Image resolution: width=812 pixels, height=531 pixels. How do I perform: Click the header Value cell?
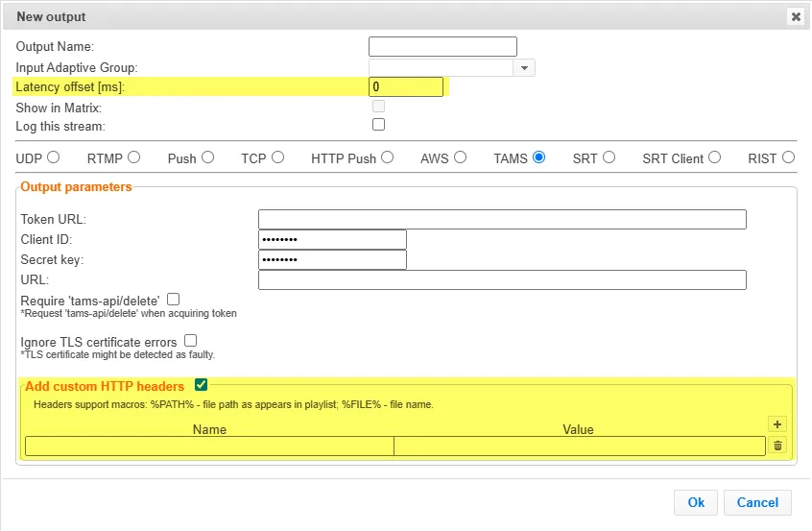click(580, 447)
